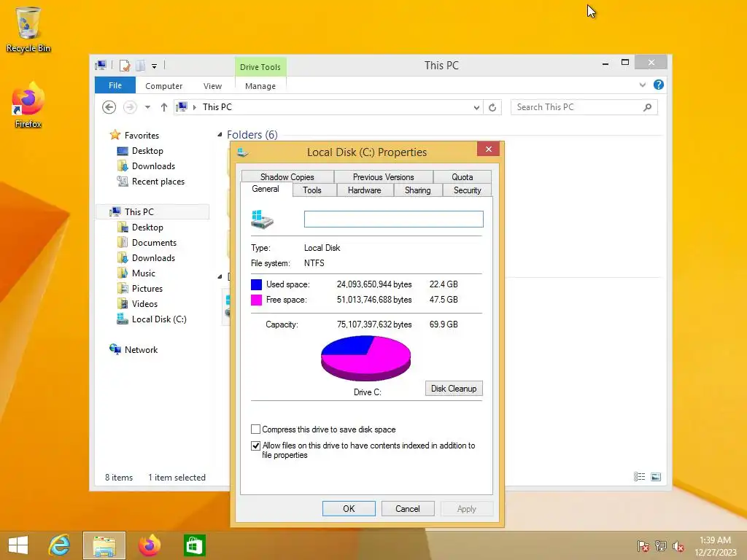Open Network in the navigation pane
747x560 pixels.
click(141, 349)
